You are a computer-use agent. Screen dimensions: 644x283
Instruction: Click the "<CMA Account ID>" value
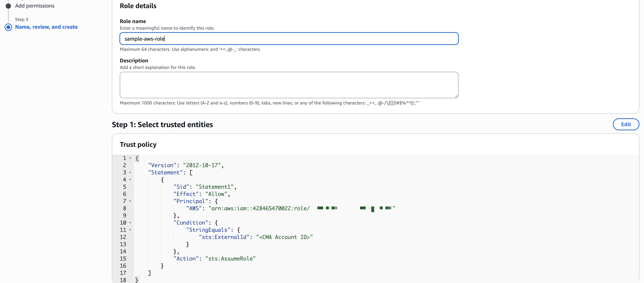coord(285,237)
